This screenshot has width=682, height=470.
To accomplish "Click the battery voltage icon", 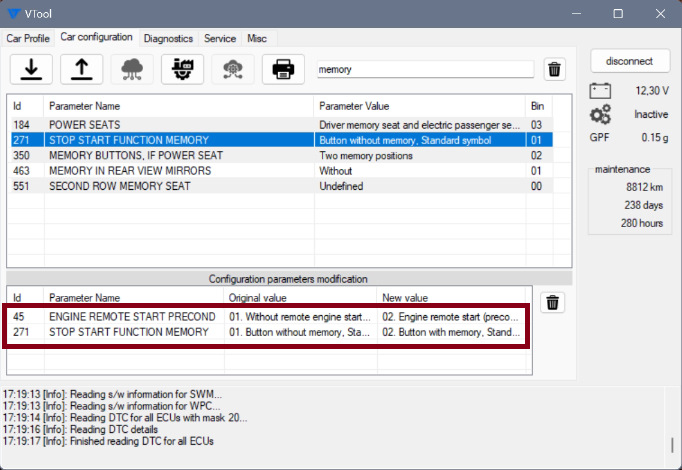I will point(600,91).
